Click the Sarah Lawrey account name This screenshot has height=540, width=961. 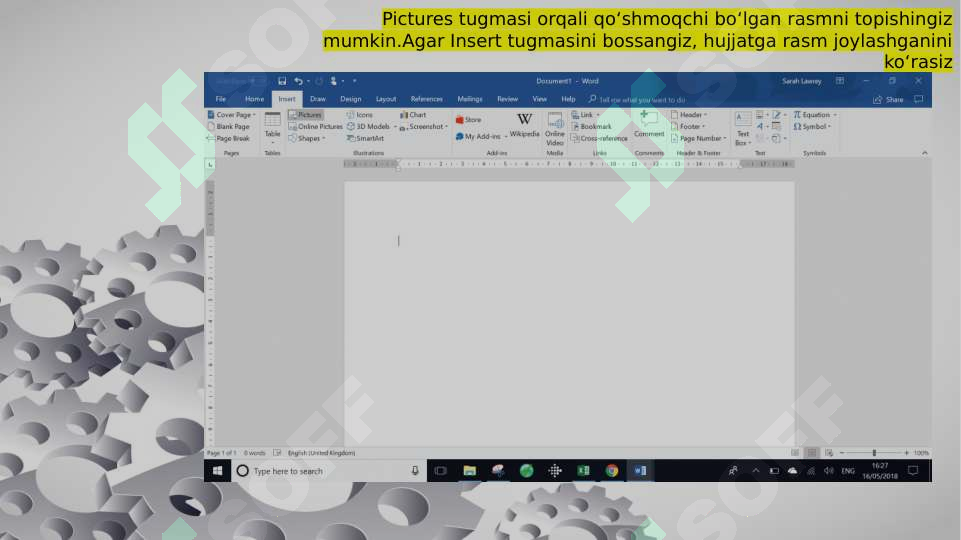(802, 81)
